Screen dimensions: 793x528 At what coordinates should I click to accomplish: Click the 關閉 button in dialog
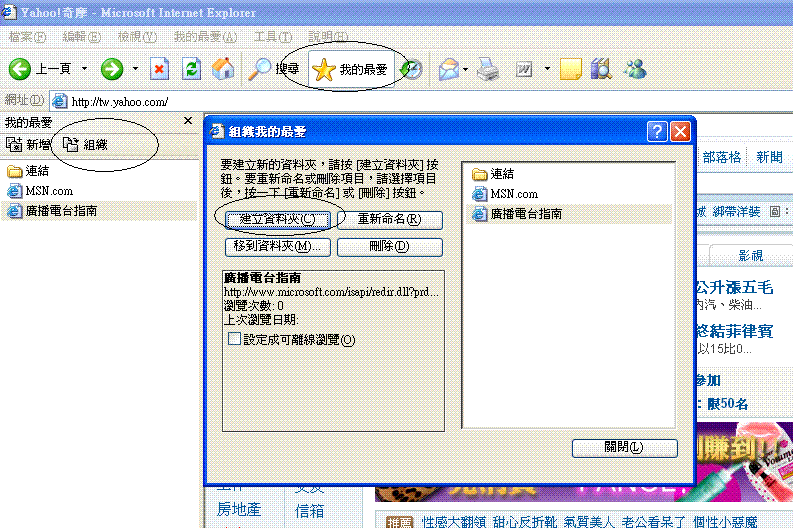(624, 447)
